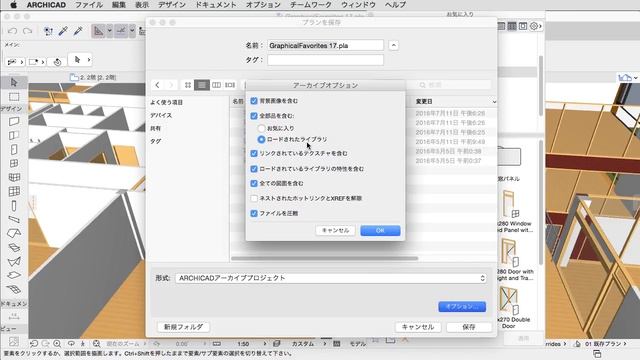Switch file browser to icon view
The image size is (640, 360).
point(188,85)
